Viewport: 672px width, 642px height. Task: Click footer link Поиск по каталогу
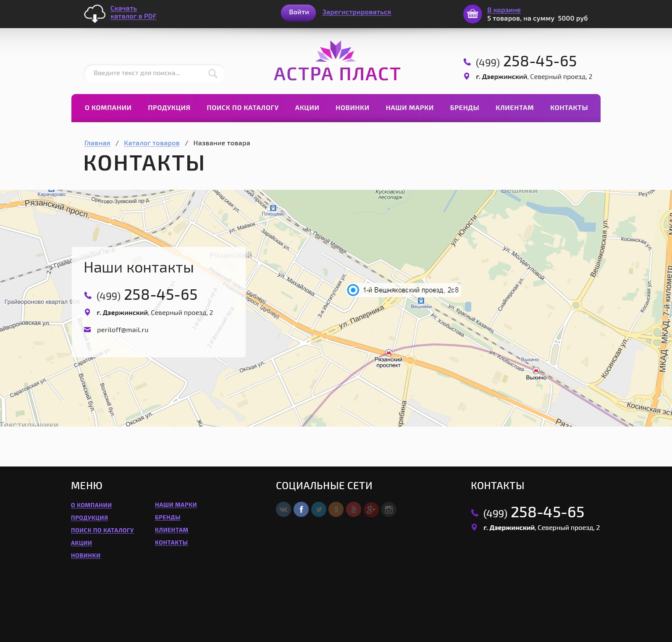pos(102,530)
